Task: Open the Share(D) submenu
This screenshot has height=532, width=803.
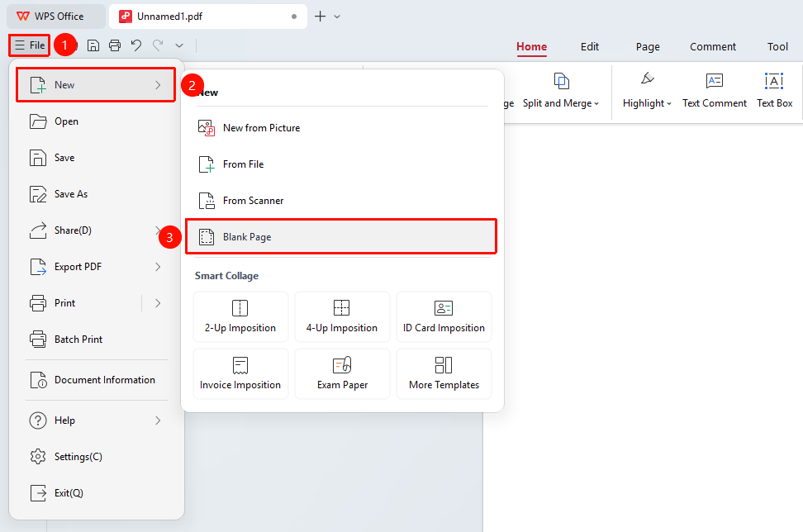Action: click(x=96, y=230)
